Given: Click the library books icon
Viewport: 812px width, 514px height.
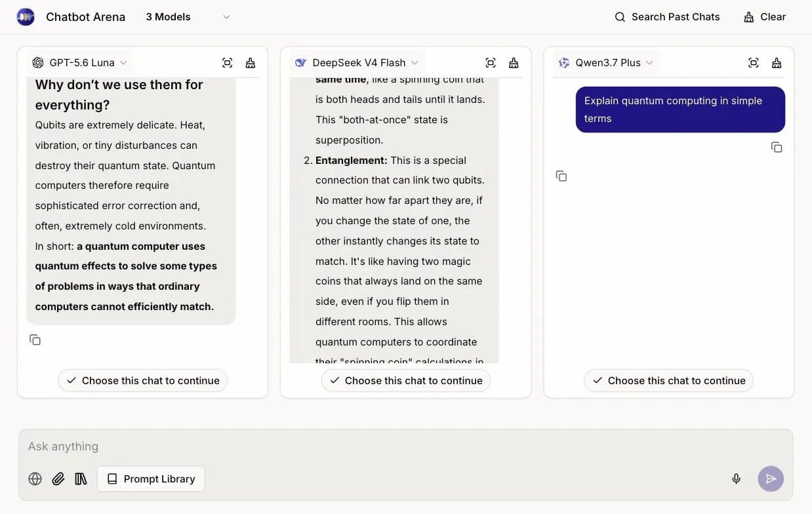Looking at the screenshot, I should click(81, 479).
